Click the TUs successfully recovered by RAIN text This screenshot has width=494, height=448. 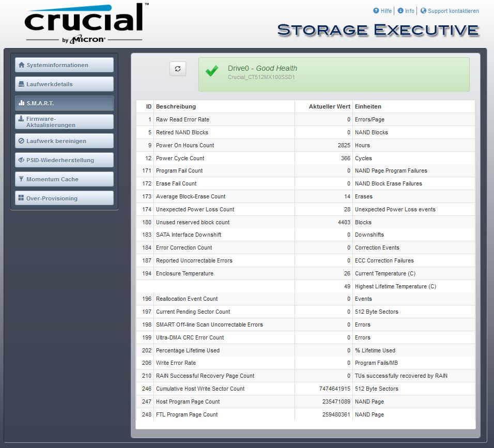tap(401, 376)
